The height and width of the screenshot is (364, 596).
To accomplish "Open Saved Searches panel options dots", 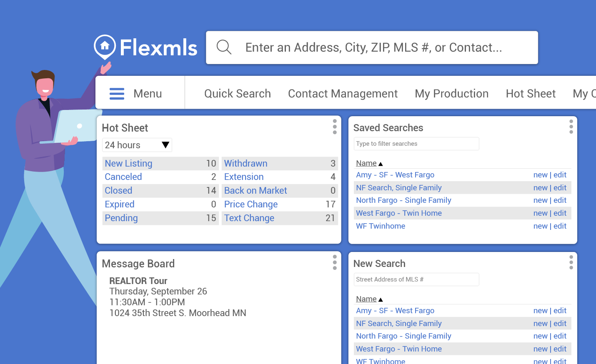I will click(x=571, y=127).
